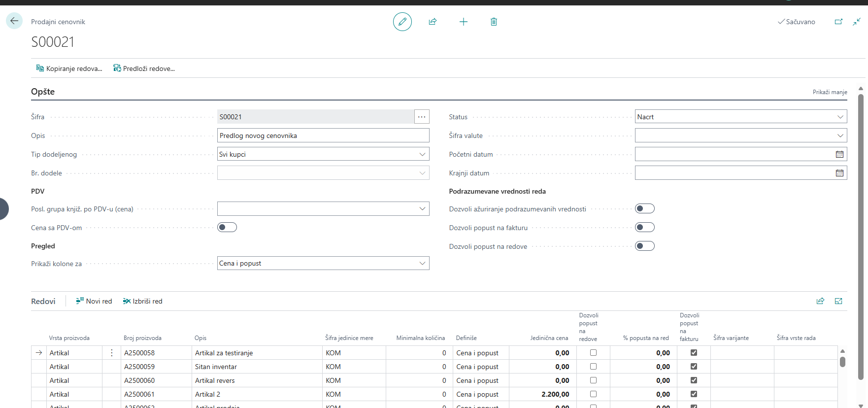This screenshot has width=868, height=408.
Task: Select Predloži redove action
Action: [x=144, y=68]
